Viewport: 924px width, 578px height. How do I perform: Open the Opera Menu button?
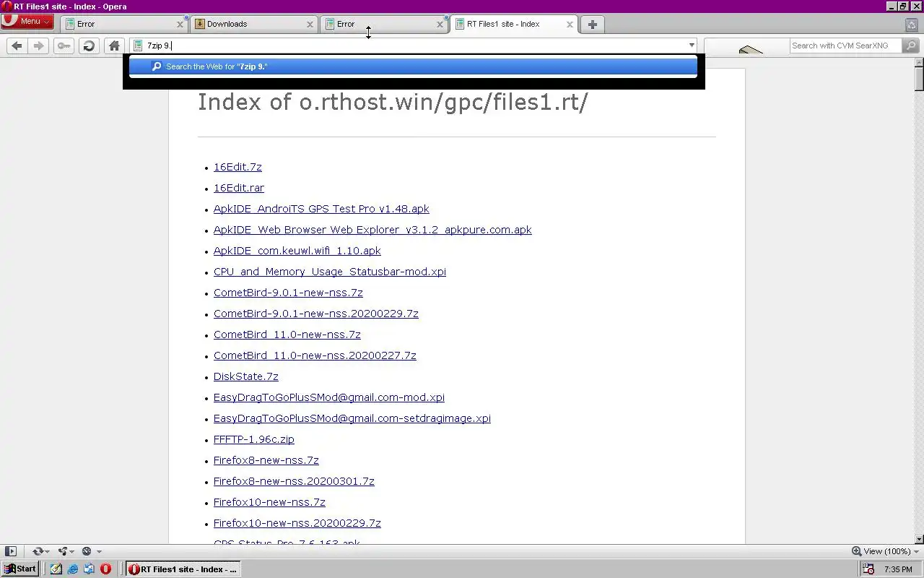(x=27, y=21)
